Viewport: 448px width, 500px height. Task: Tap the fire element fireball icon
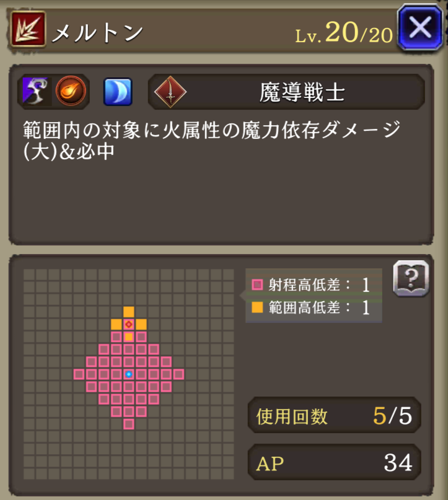click(71, 91)
